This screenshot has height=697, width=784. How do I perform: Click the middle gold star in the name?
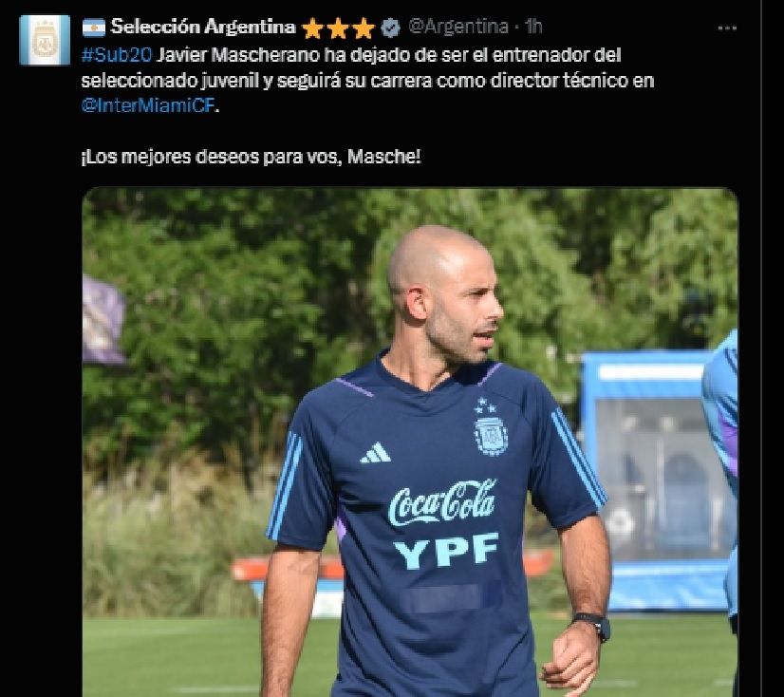click(x=338, y=28)
